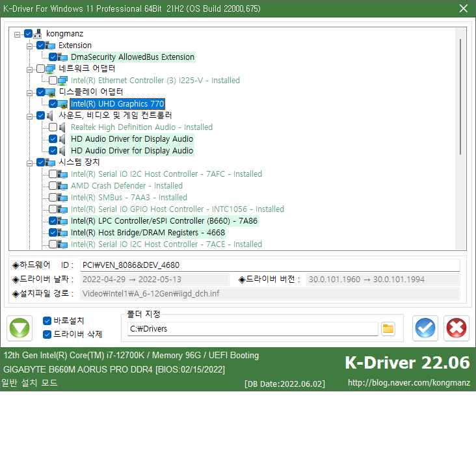
Task: Click the Serial IO I2C 7ACE device icon
Action: tap(62, 244)
